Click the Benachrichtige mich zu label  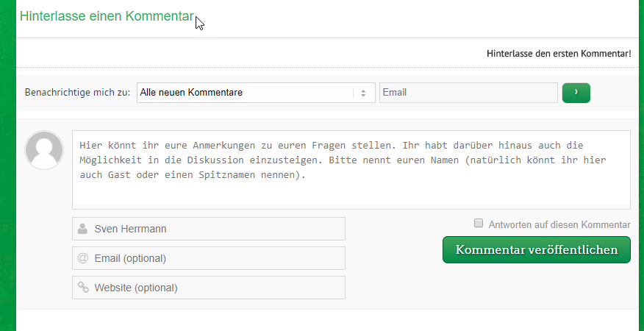[77, 93]
